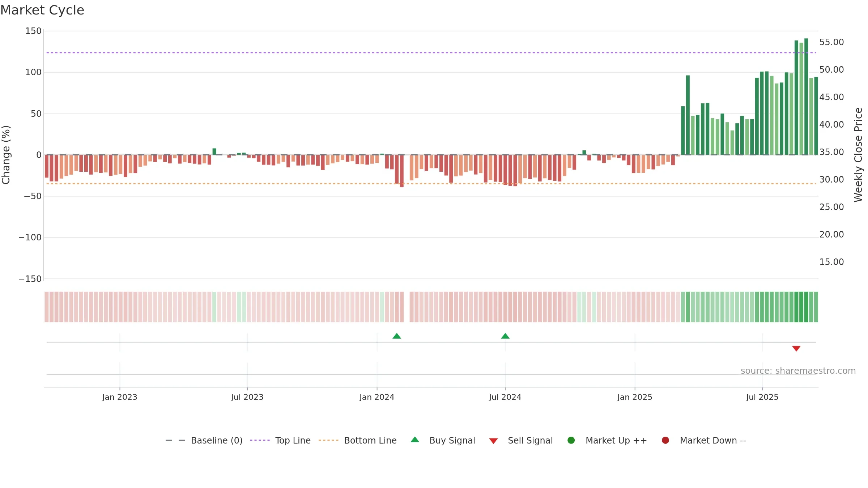The image size is (868, 488).
Task: Click the green buy triangle after Jan 2024
Action: click(397, 336)
